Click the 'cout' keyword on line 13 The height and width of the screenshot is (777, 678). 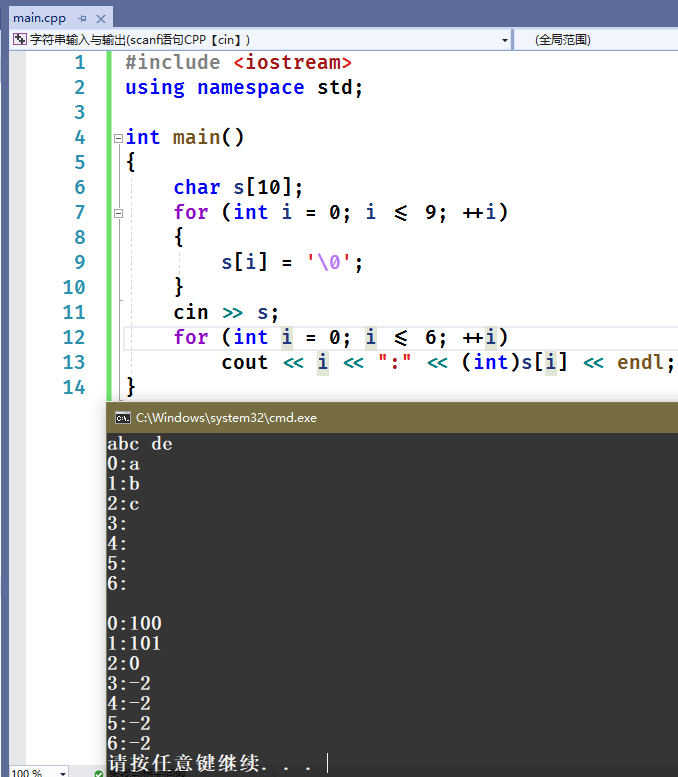click(245, 362)
